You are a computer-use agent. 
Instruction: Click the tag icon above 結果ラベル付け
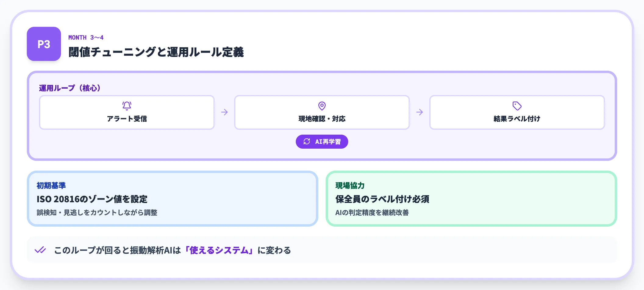[x=517, y=106]
